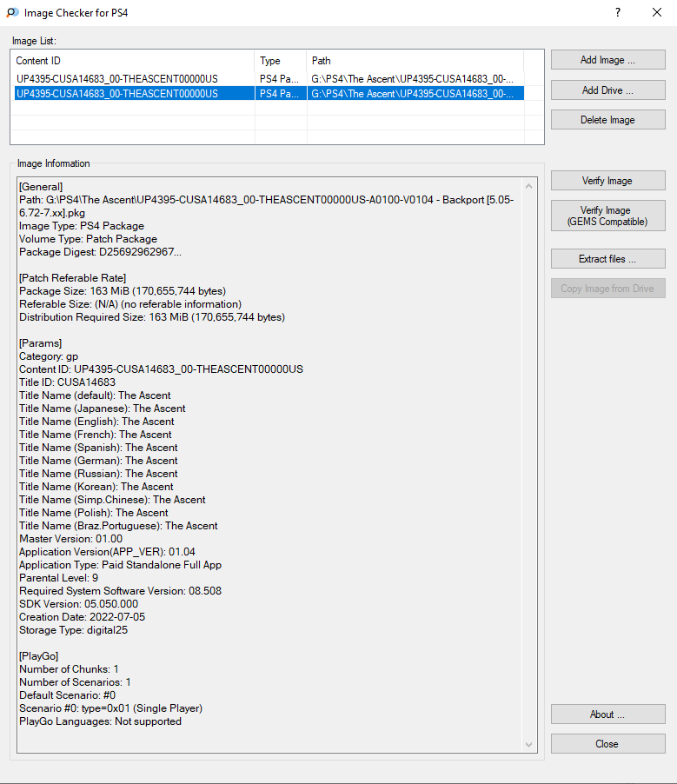Click the Path column header
Image resolution: width=677 pixels, height=784 pixels.
click(415, 61)
